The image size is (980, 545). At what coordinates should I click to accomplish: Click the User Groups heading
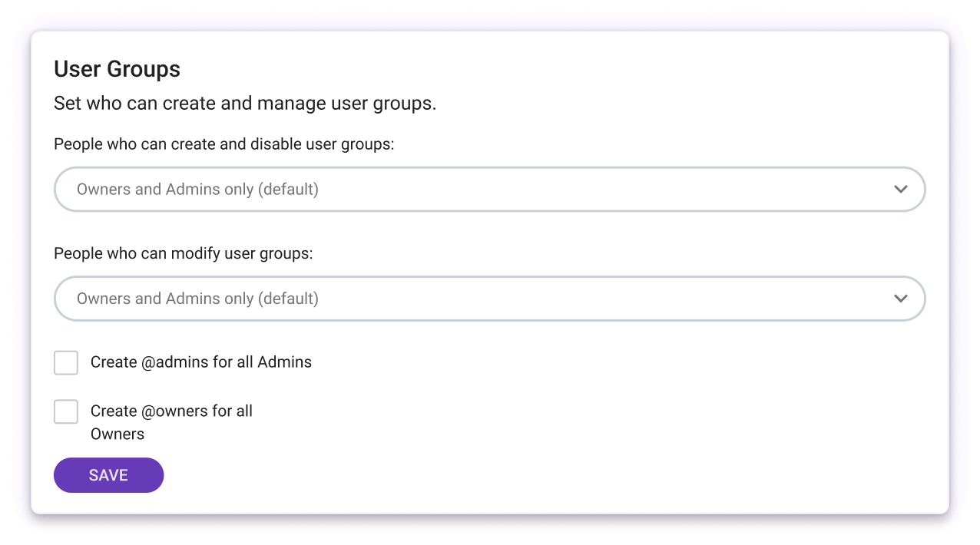117,69
